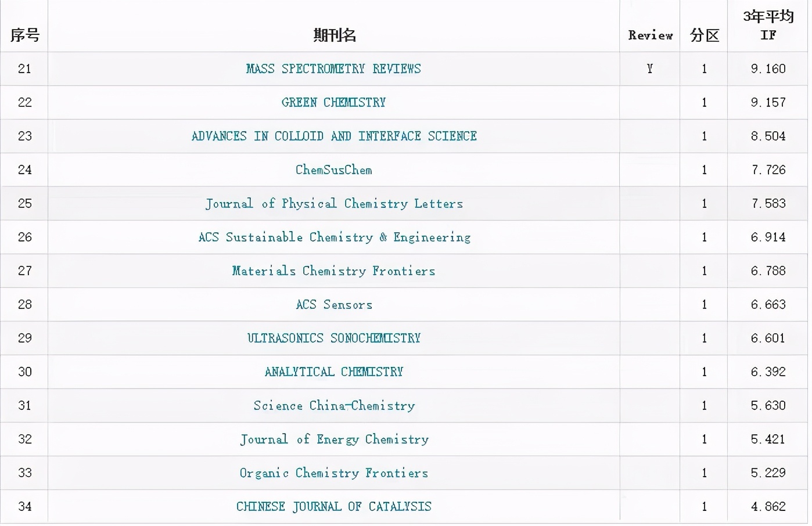
Task: Open ACS Sustainable Chemistry & Engineering link
Action: [334, 237]
